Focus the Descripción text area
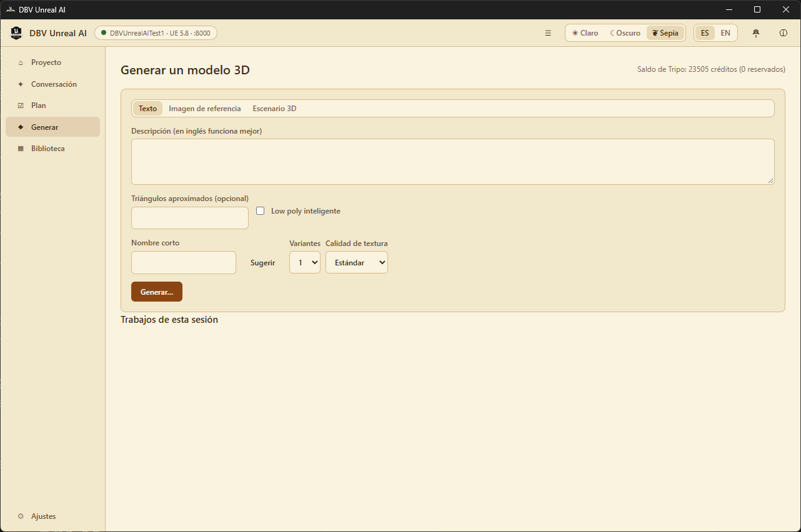801x532 pixels. [452, 162]
